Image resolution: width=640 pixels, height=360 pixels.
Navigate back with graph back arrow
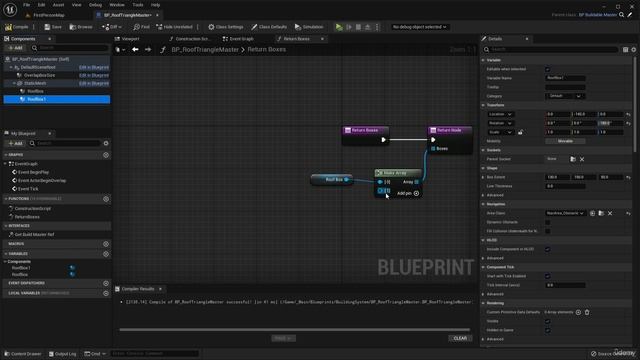(x=135, y=49)
